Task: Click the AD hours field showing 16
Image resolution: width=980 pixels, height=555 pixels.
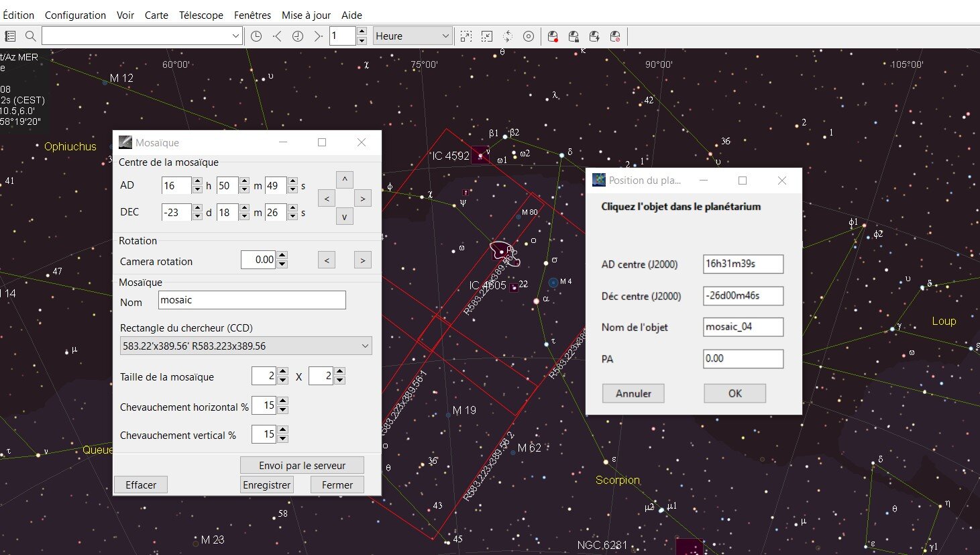Action: coord(177,186)
